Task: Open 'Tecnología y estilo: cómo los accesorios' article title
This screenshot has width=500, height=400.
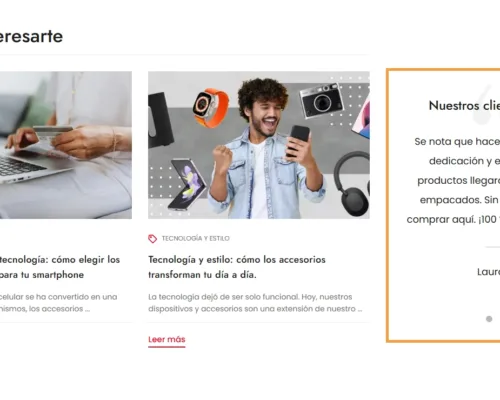Action: point(237,267)
